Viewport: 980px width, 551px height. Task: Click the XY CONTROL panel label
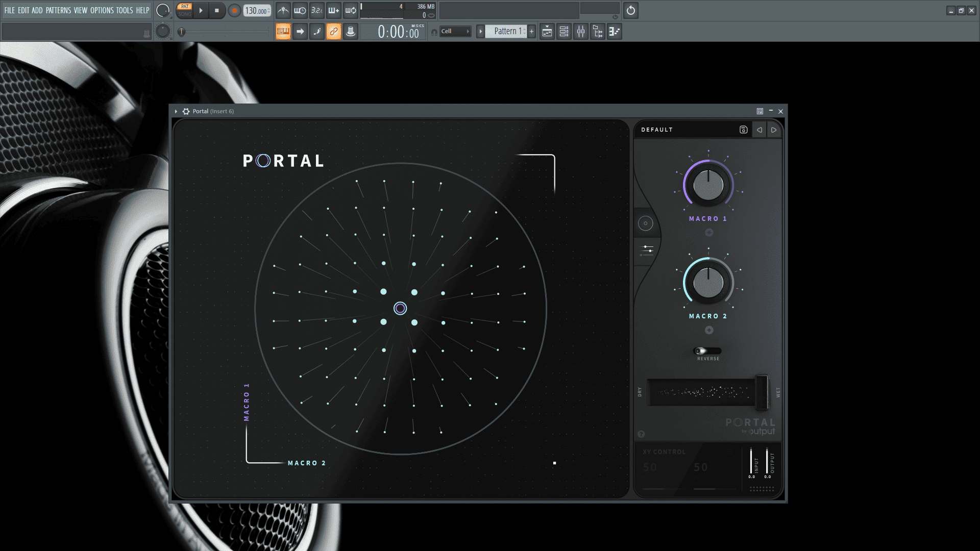click(664, 452)
